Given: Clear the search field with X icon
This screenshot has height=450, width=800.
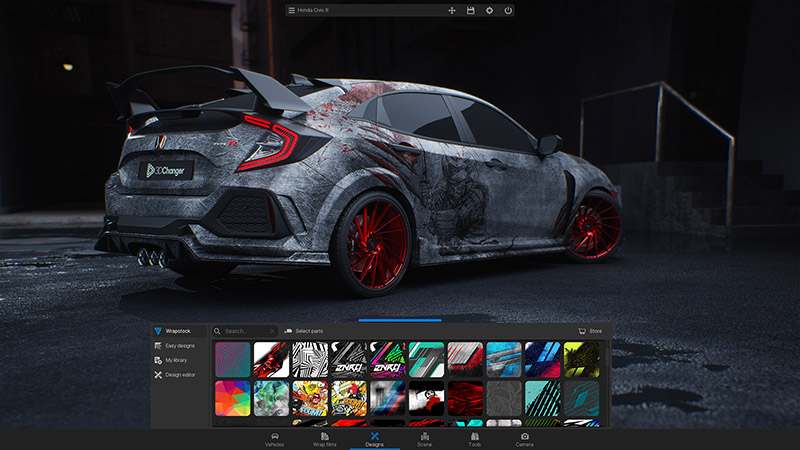Looking at the screenshot, I should (x=272, y=330).
